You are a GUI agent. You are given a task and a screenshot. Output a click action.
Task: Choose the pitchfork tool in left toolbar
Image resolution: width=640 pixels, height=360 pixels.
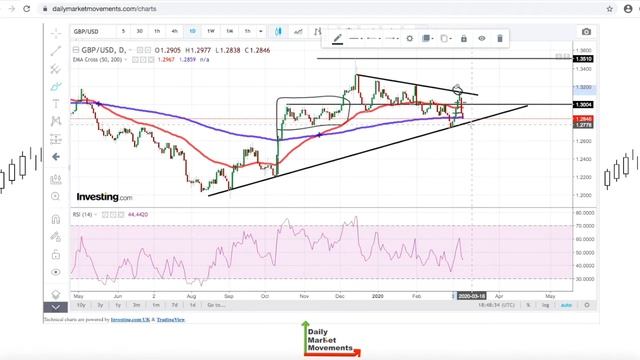pos(56,69)
